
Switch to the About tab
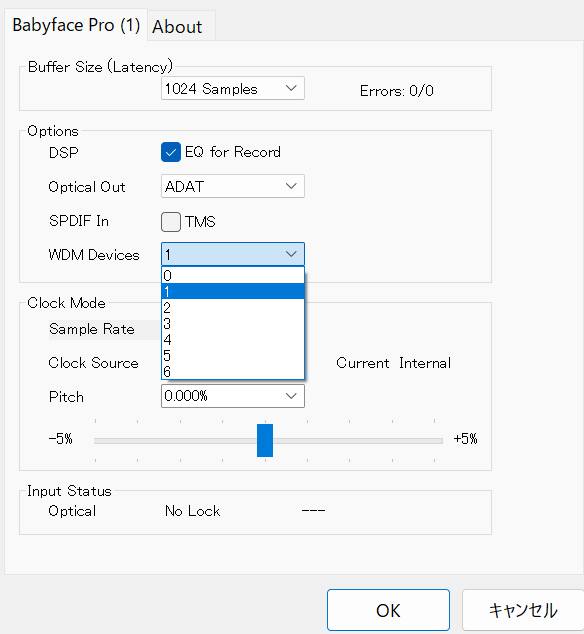point(181,26)
